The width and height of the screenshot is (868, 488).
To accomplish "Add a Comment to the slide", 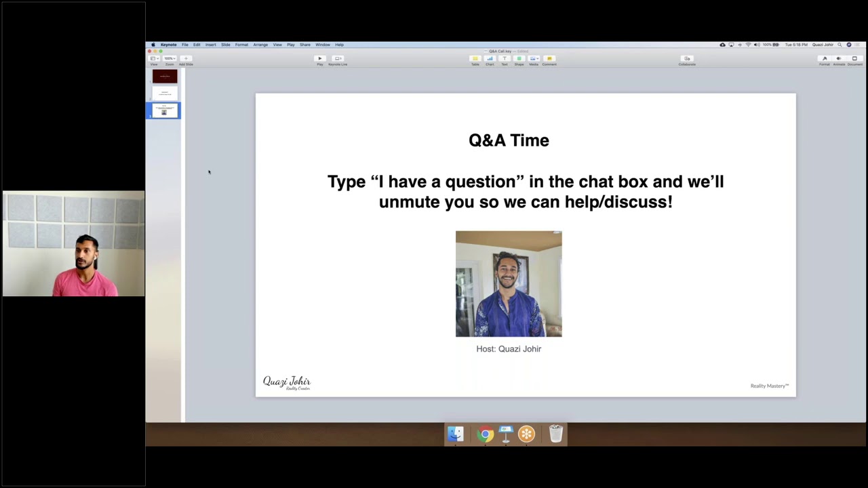I will click(x=549, y=58).
